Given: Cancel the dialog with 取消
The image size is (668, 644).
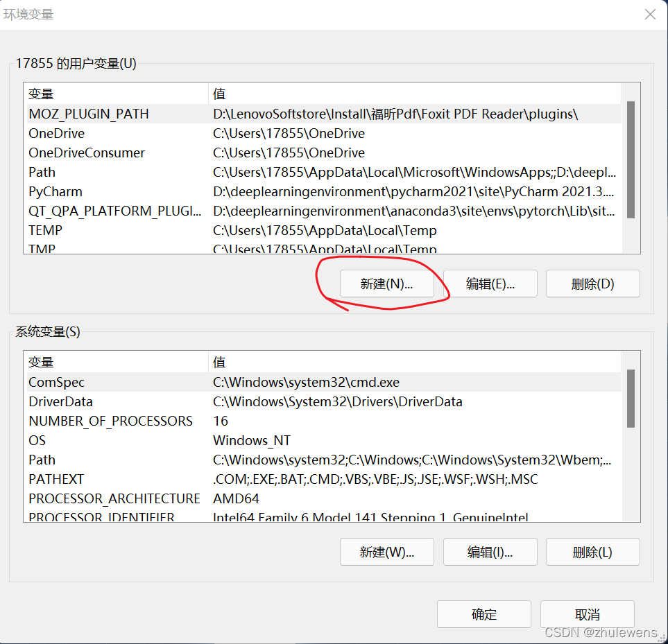Looking at the screenshot, I should tap(587, 614).
